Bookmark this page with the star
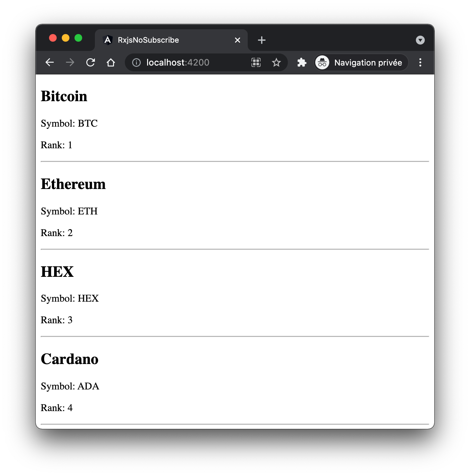 tap(276, 62)
